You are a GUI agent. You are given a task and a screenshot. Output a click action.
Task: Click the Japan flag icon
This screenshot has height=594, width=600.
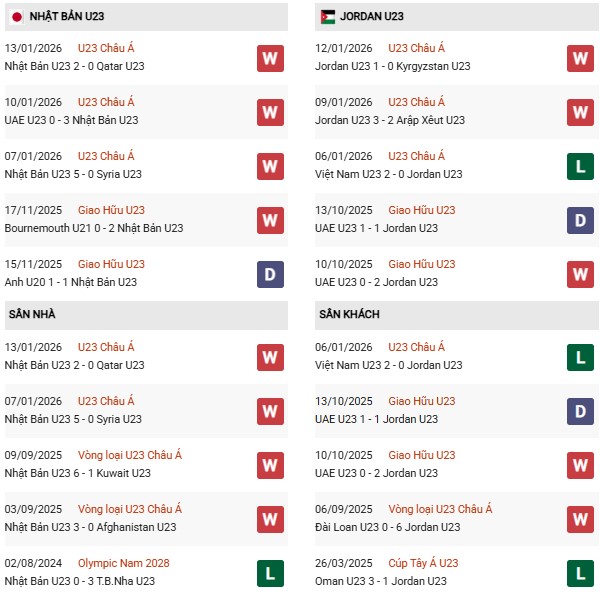[x=15, y=17]
